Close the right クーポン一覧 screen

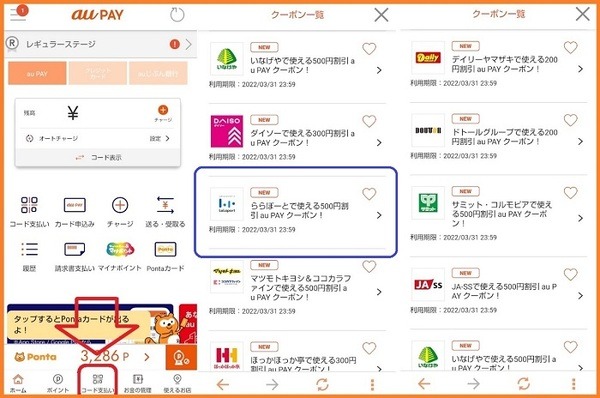[x=582, y=14]
